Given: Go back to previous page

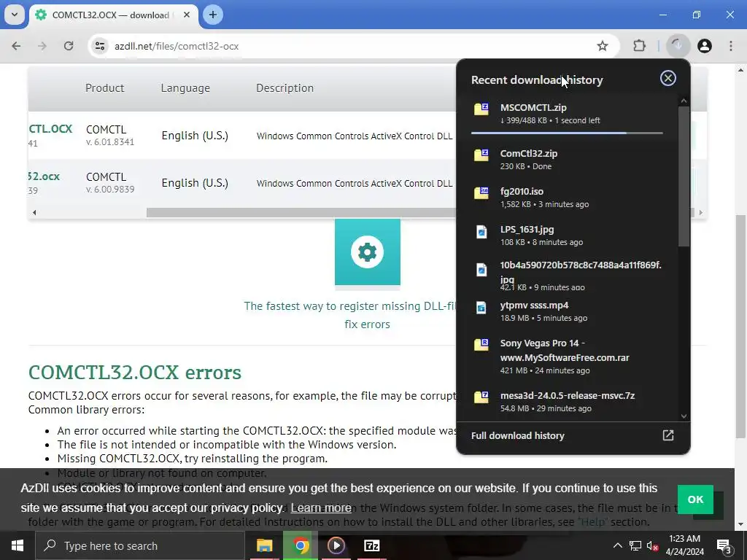Looking at the screenshot, I should 16,46.
